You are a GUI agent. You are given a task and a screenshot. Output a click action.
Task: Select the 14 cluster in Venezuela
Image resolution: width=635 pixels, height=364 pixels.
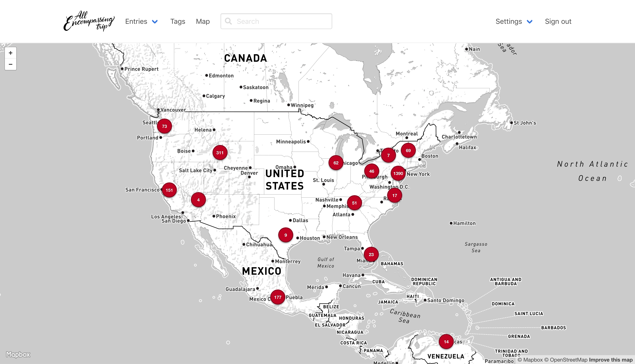[446, 342]
